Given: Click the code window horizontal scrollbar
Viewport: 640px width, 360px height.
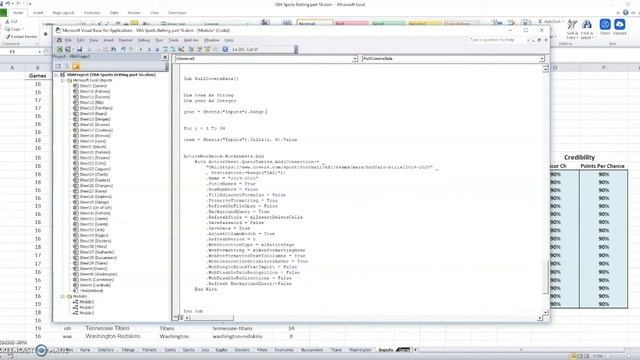Looking at the screenshot, I should point(362,318).
